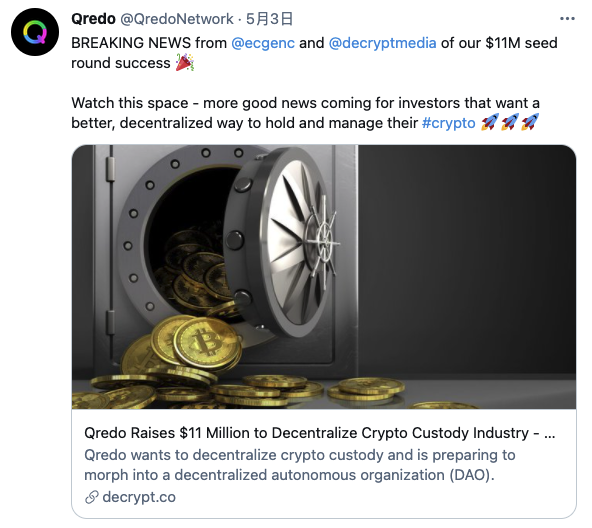Image resolution: width=592 pixels, height=528 pixels.
Task: Click the 5月3日 tweet date
Action: pos(270,19)
